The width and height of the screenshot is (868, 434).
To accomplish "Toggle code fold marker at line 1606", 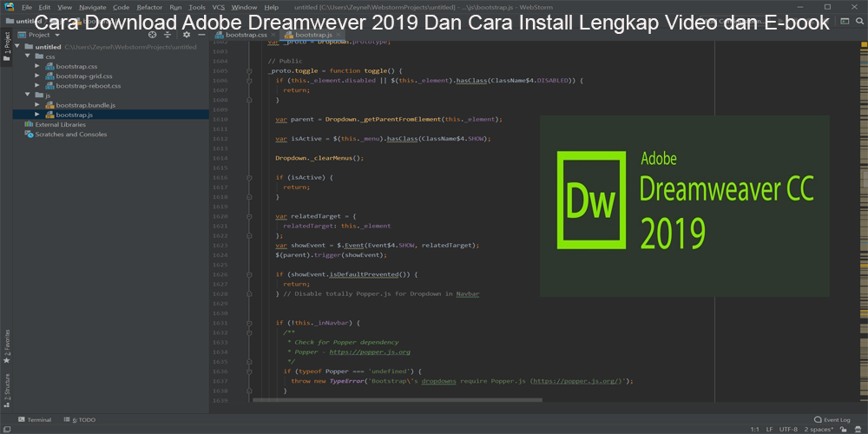I will (250, 80).
